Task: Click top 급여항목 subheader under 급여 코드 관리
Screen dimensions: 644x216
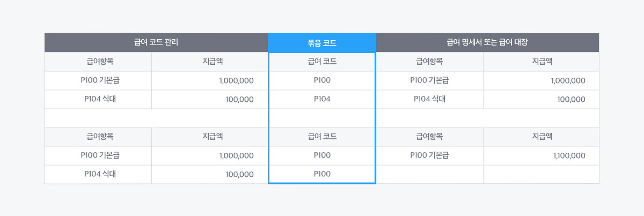Action: tap(98, 62)
